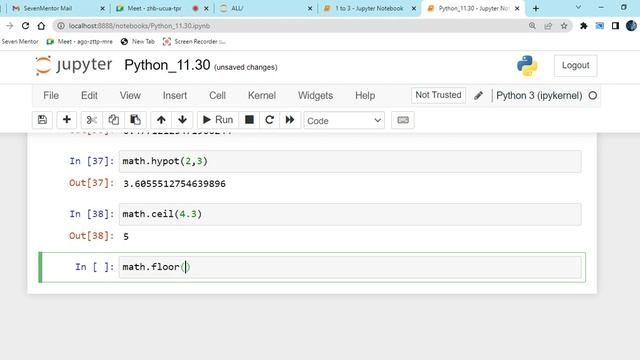
Task: Rename notebook title Python_11.30
Action: (x=167, y=65)
